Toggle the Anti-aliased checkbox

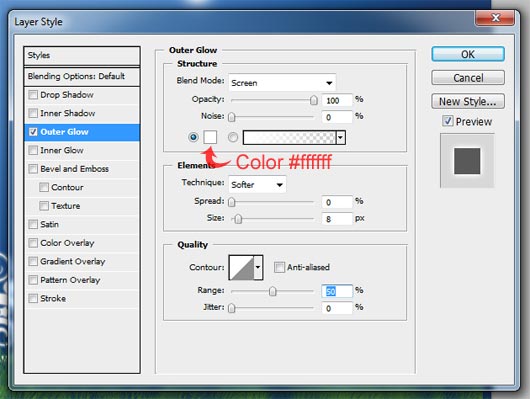pos(279,267)
